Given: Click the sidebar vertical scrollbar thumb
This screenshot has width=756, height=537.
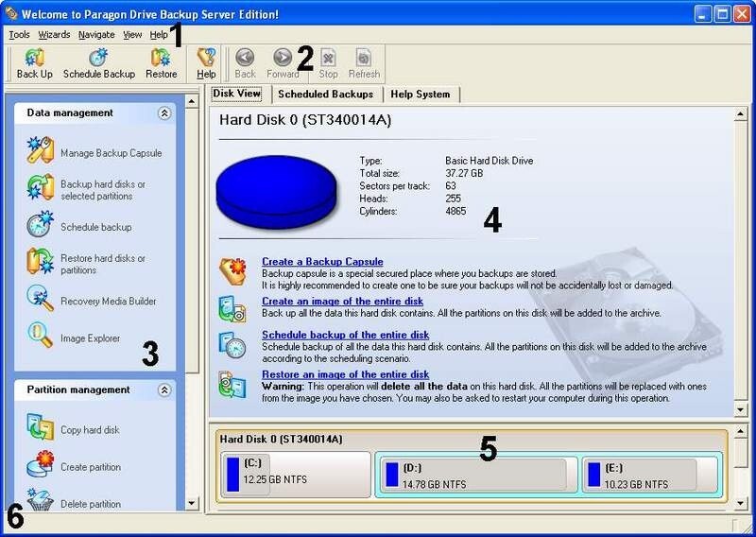Looking at the screenshot, I should pyautogui.click(x=192, y=240).
